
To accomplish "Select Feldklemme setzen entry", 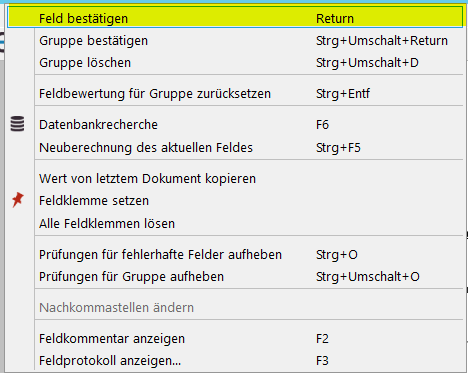I will [235, 201].
